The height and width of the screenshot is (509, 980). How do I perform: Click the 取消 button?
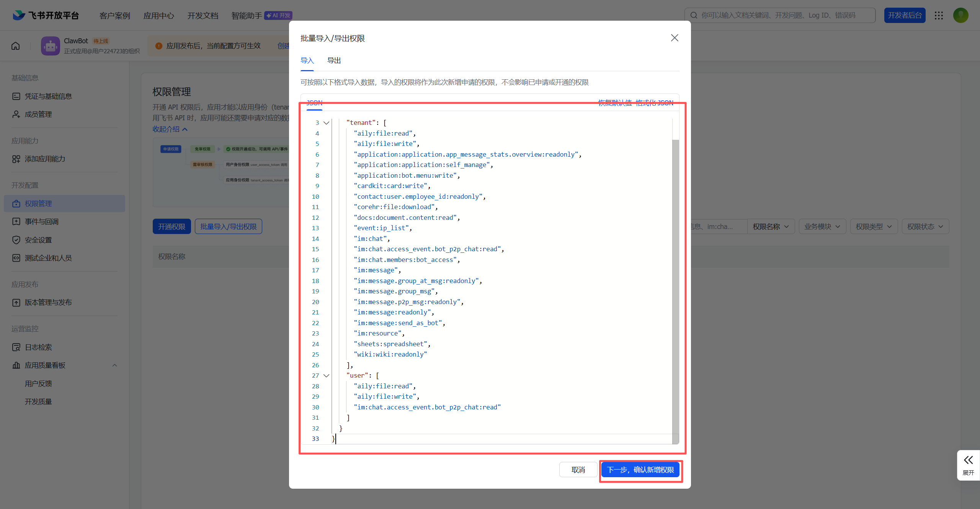pyautogui.click(x=578, y=470)
